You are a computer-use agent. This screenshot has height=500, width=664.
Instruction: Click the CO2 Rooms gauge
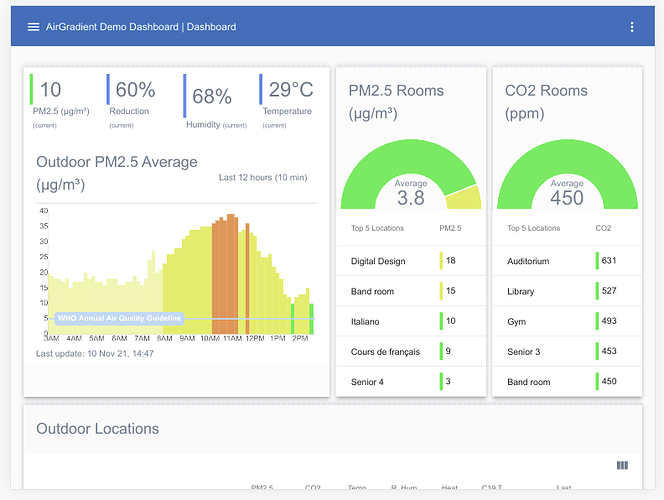567,174
